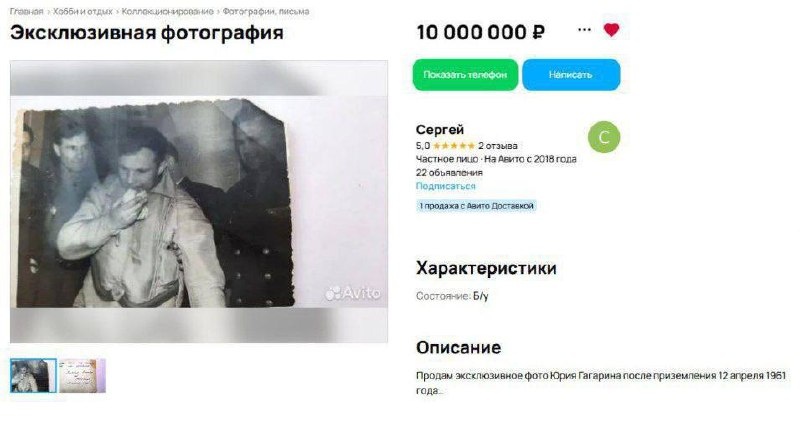Click seller name Сергей
The image size is (800, 422).
click(440, 130)
